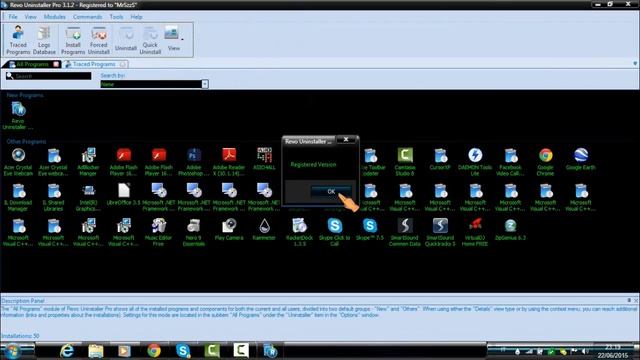Select Acer Crystal Eye Webcam with globe icon
Image resolution: width=640 pixels, height=360 pixels.
[x=18, y=162]
